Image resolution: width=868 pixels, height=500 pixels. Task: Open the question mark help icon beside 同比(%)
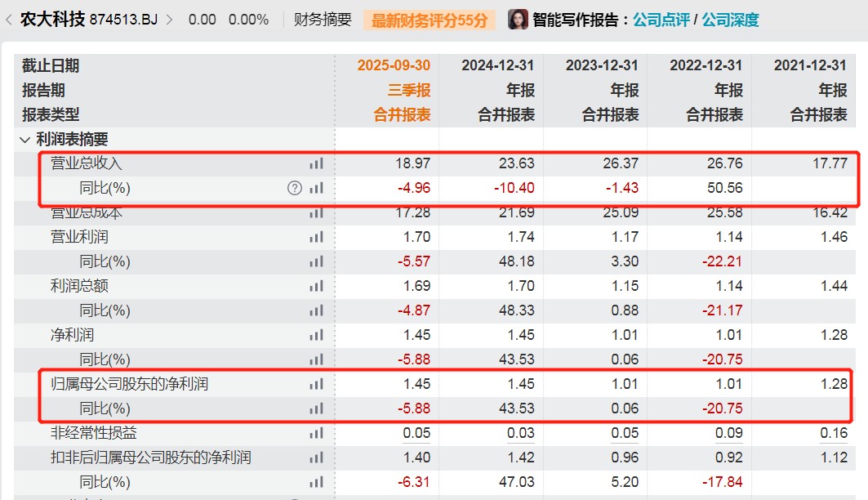(x=294, y=187)
